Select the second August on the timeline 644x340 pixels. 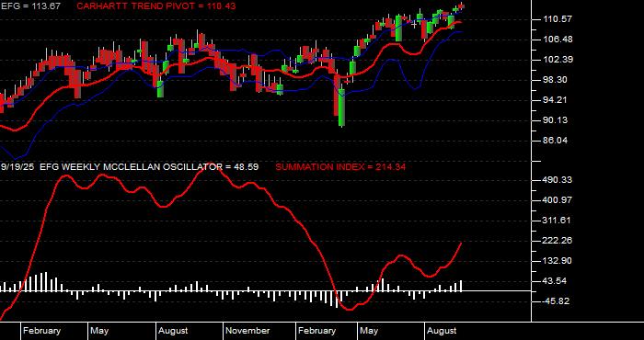click(x=442, y=331)
